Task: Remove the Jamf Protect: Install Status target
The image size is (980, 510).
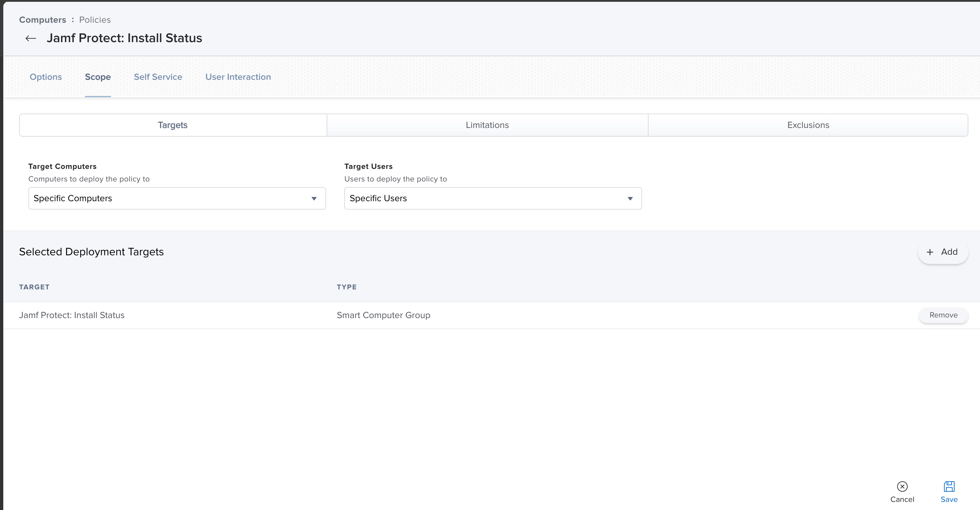Action: tap(943, 315)
